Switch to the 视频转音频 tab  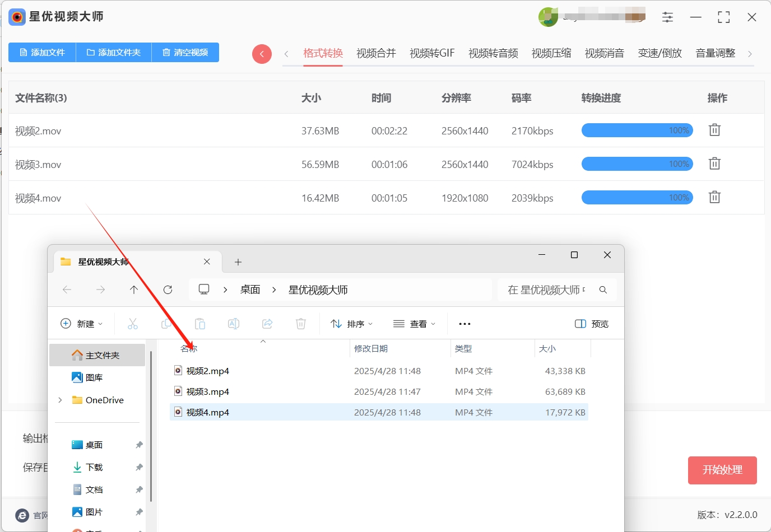tap(493, 53)
